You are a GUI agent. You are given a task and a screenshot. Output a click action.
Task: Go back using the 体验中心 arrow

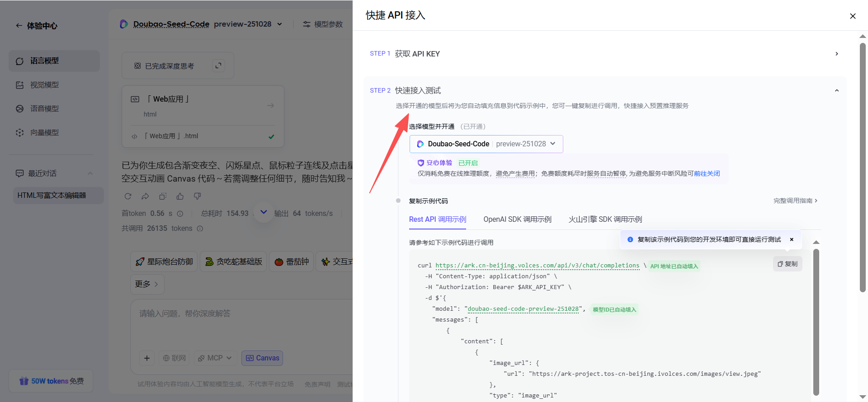(x=19, y=26)
